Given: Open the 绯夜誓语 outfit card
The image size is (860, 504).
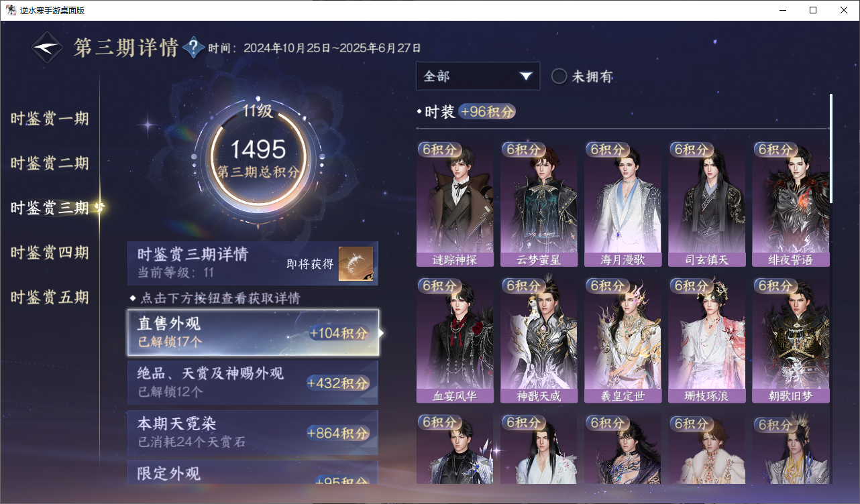Looking at the screenshot, I should coord(791,204).
